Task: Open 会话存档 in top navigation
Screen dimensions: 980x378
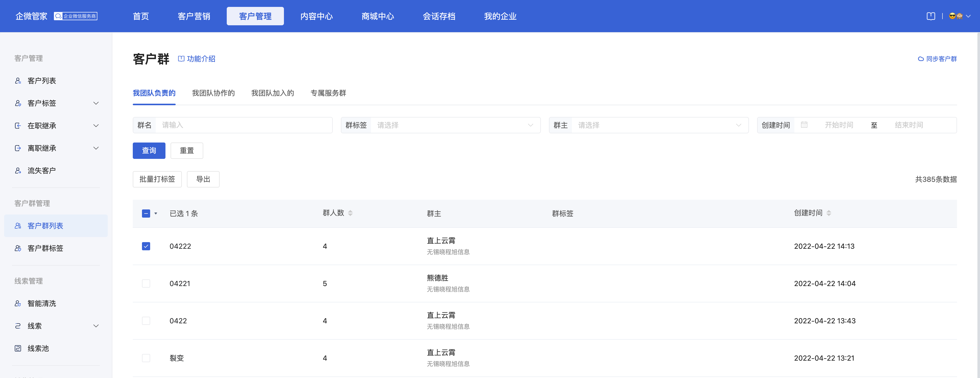Action: click(x=439, y=16)
